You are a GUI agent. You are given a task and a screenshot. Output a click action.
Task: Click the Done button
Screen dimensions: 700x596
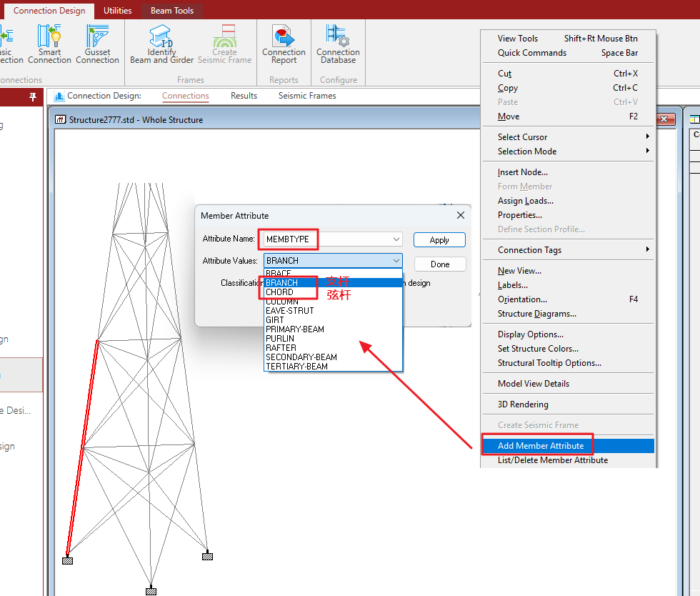[440, 264]
